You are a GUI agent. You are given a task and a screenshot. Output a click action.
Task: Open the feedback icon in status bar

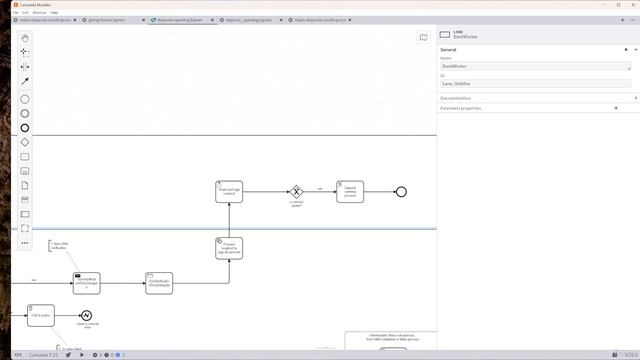[615, 355]
